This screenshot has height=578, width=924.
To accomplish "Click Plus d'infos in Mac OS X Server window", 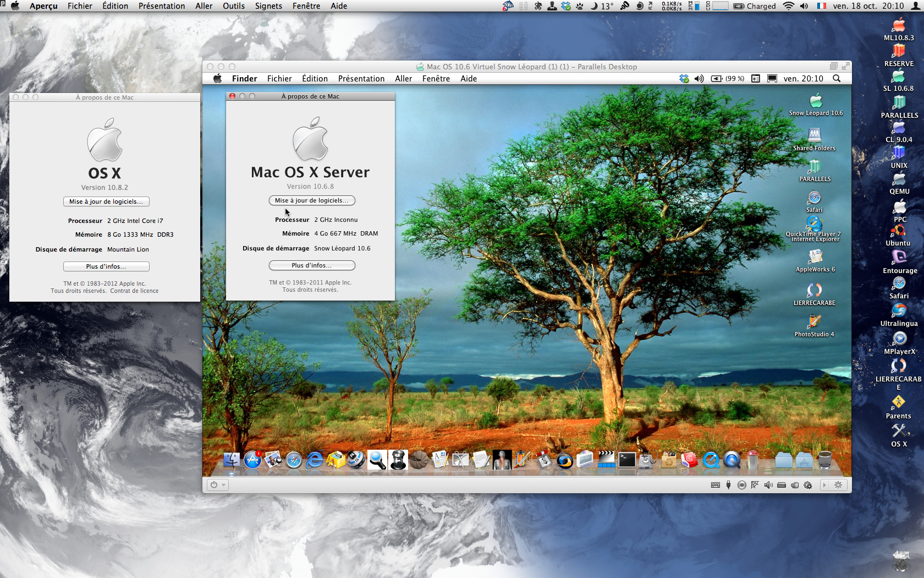I will pos(312,265).
